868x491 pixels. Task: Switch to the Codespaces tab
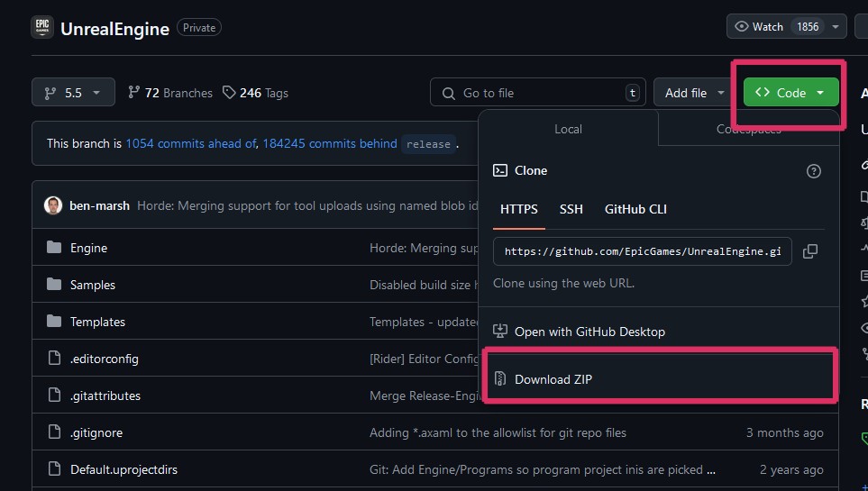click(x=748, y=129)
